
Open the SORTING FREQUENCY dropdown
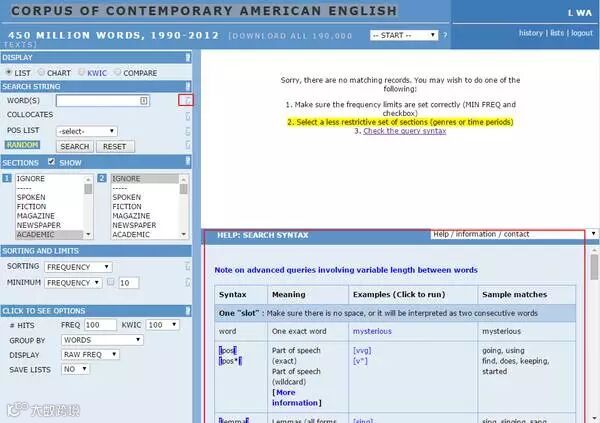point(78,267)
